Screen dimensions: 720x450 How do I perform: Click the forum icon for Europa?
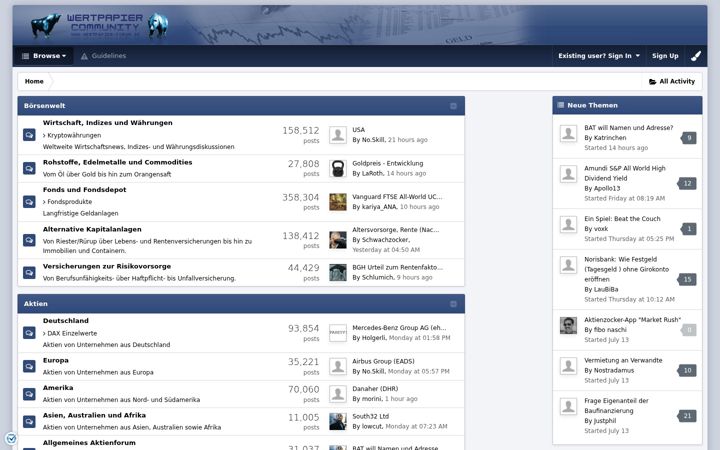pos(29,366)
